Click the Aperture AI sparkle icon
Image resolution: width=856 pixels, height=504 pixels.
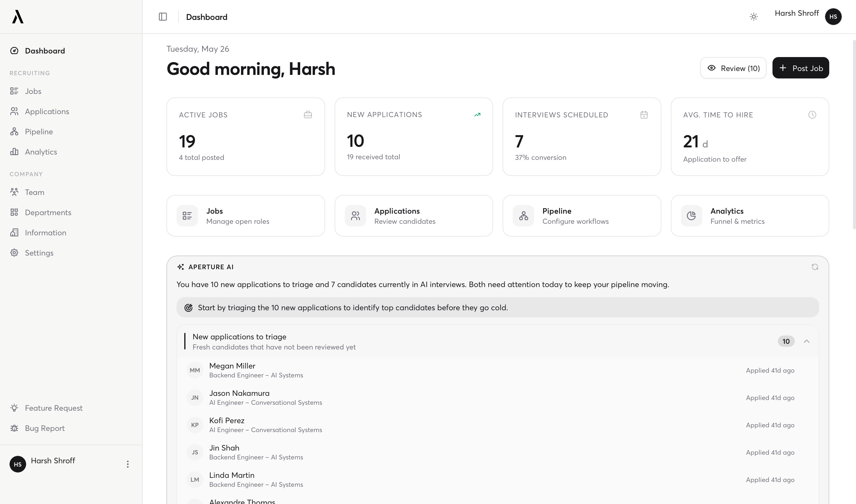[181, 267]
